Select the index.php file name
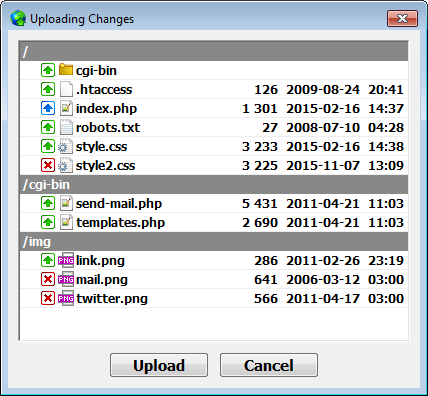 coord(106,109)
